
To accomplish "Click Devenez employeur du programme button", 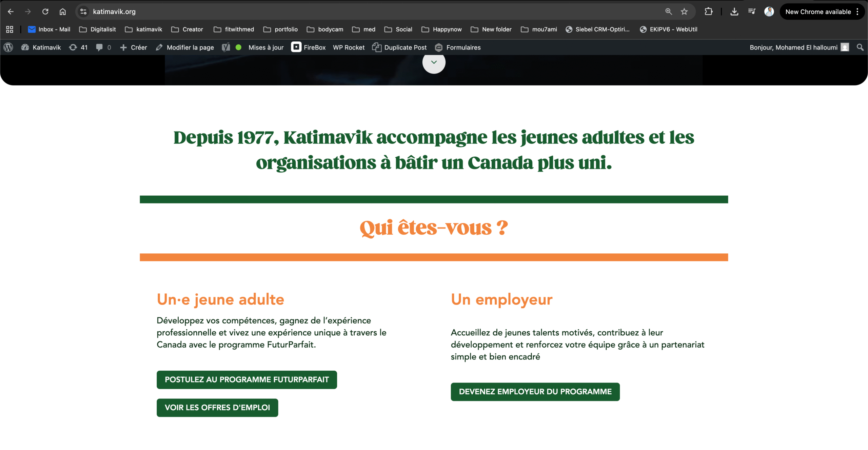I will (x=535, y=392).
